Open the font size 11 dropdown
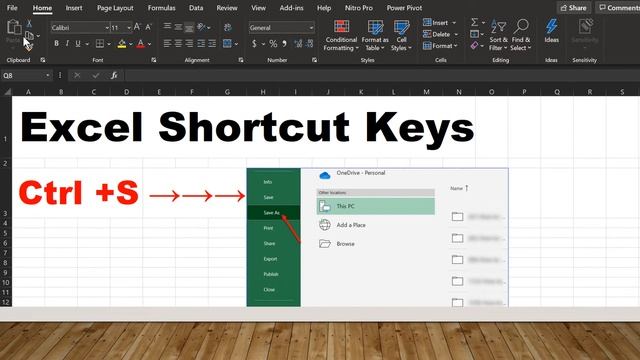 coord(129,27)
